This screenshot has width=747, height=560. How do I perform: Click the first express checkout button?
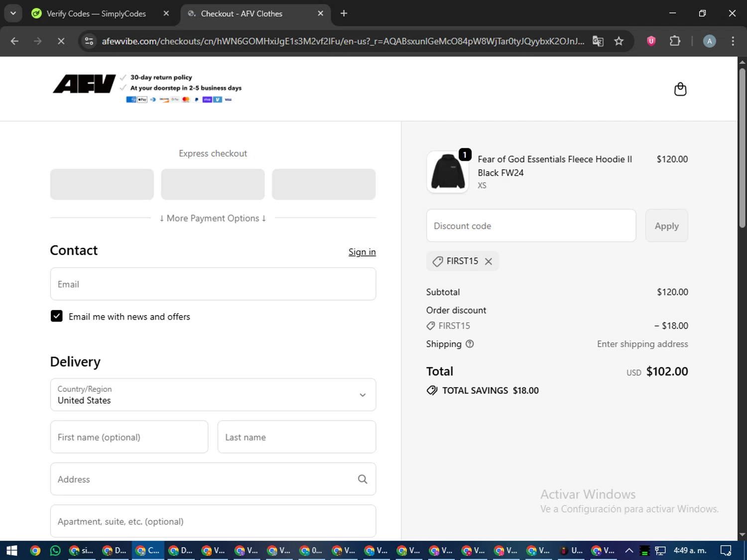[x=102, y=184]
